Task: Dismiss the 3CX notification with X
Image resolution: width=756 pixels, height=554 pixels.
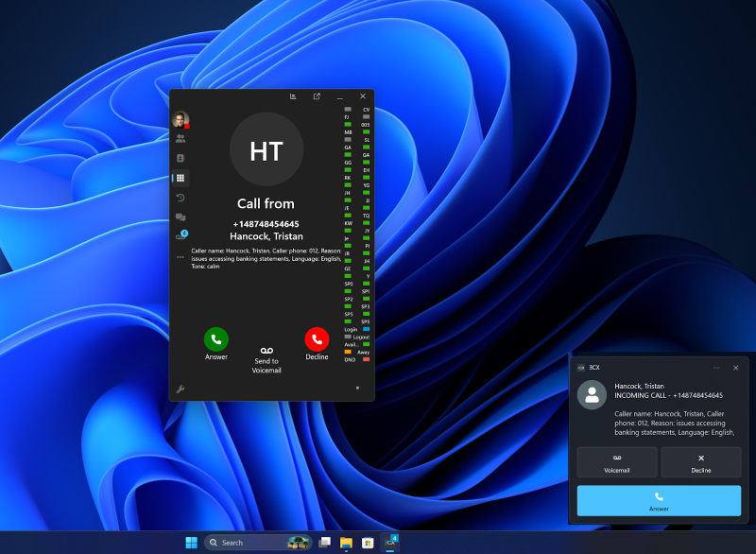Action: (x=735, y=368)
